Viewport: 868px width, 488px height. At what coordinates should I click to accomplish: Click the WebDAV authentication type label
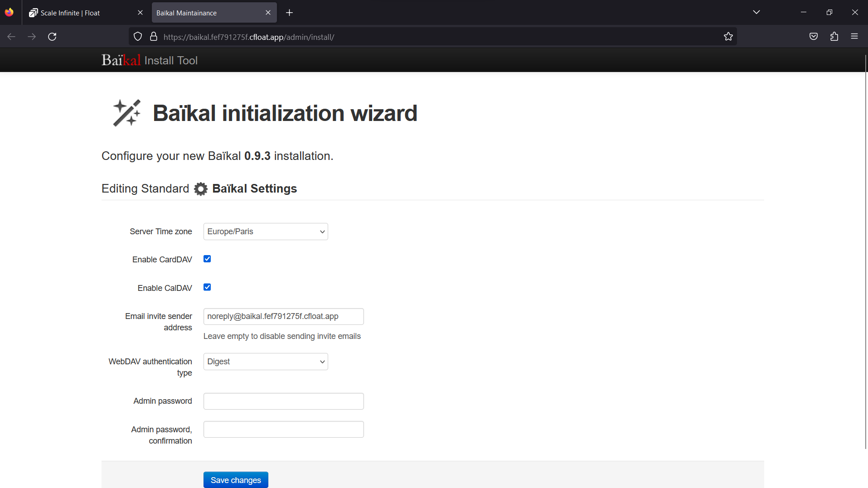[x=150, y=367]
